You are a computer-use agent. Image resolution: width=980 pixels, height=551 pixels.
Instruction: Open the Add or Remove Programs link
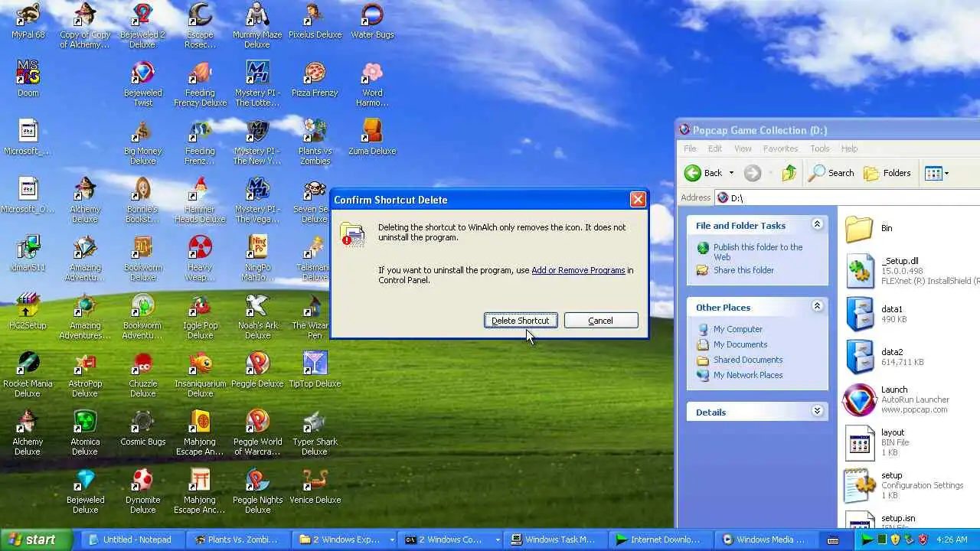point(578,270)
